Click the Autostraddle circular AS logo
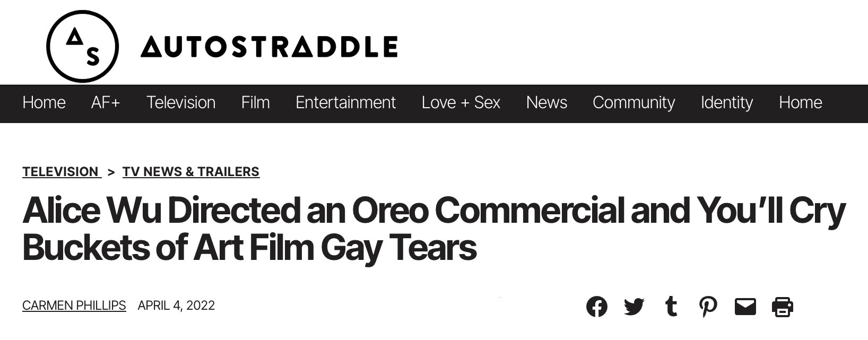The image size is (868, 340). pyautogui.click(x=82, y=46)
